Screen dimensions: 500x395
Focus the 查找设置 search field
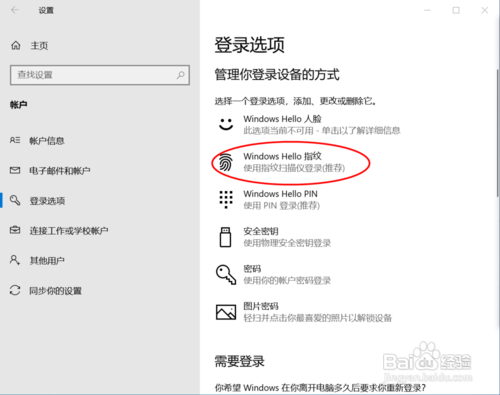[x=100, y=75]
